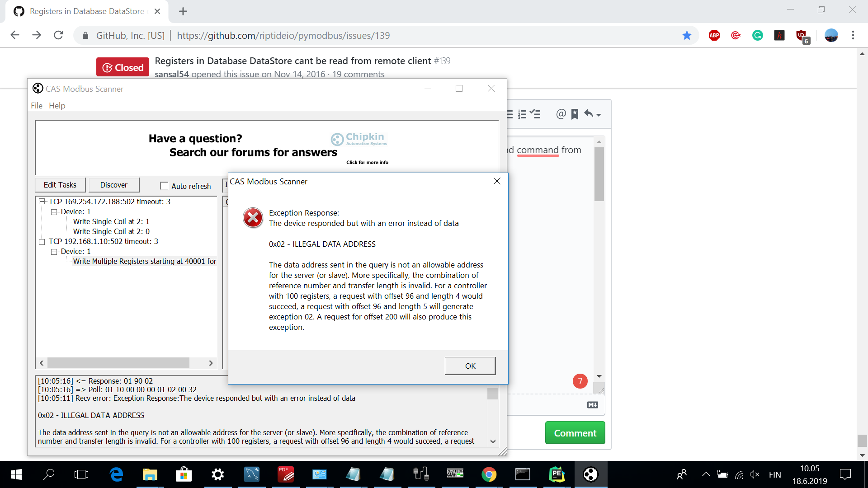Click the site security padlock icon
The image size is (868, 488).
(85, 35)
